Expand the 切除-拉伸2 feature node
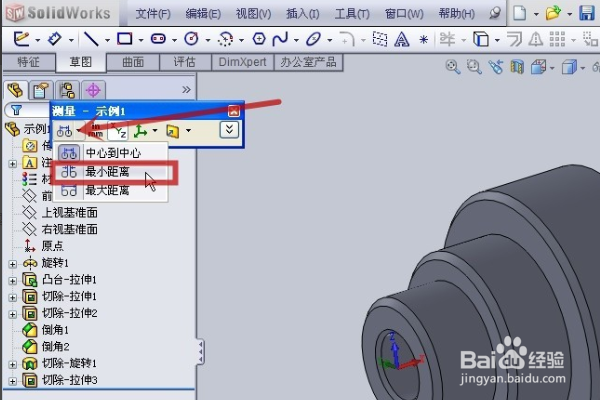This screenshot has height=400, width=600. coord(12,314)
